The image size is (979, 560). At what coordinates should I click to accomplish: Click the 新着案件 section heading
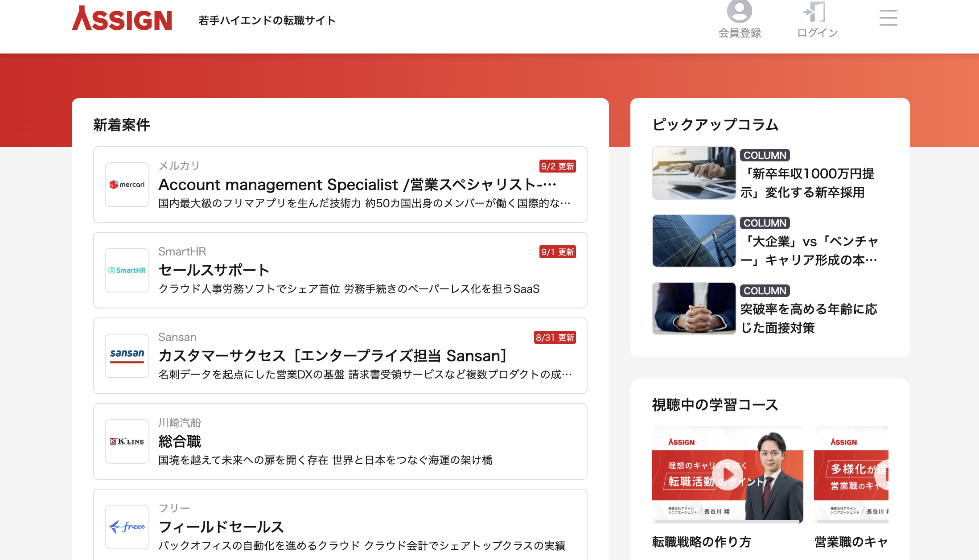click(122, 125)
